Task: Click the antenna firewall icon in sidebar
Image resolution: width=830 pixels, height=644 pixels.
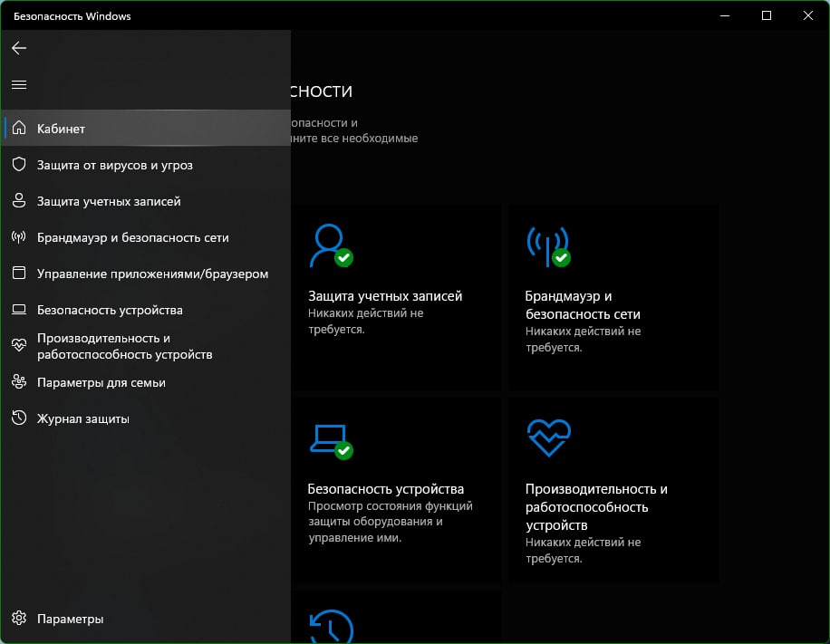Action: click(19, 237)
